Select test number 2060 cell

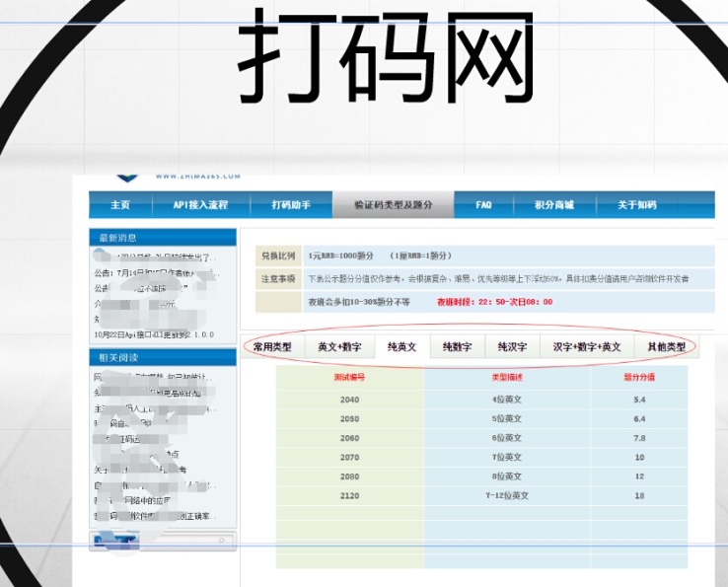pyautogui.click(x=349, y=438)
